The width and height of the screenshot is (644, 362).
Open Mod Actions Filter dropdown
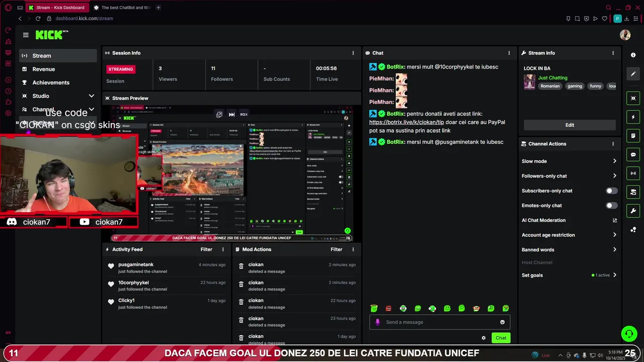337,249
